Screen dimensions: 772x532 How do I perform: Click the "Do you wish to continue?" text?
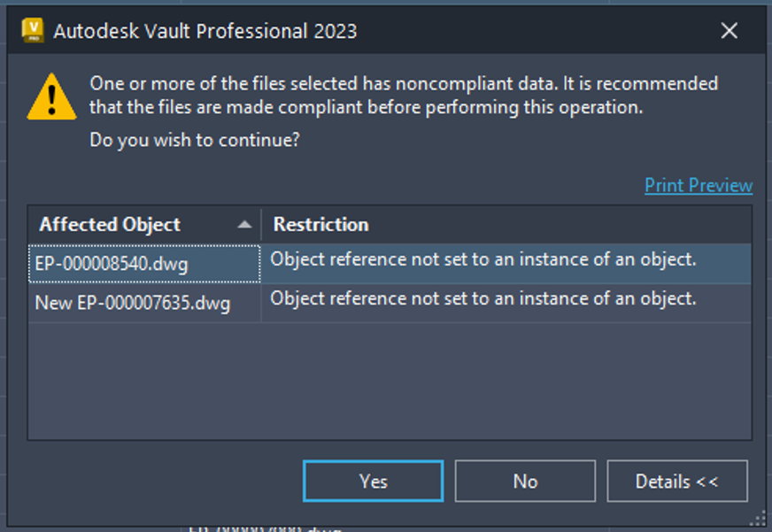(195, 140)
